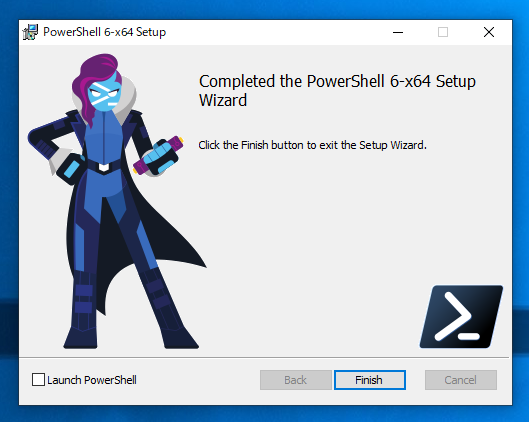Minimize the PowerShell Setup window
The width and height of the screenshot is (529, 422).
[x=398, y=32]
